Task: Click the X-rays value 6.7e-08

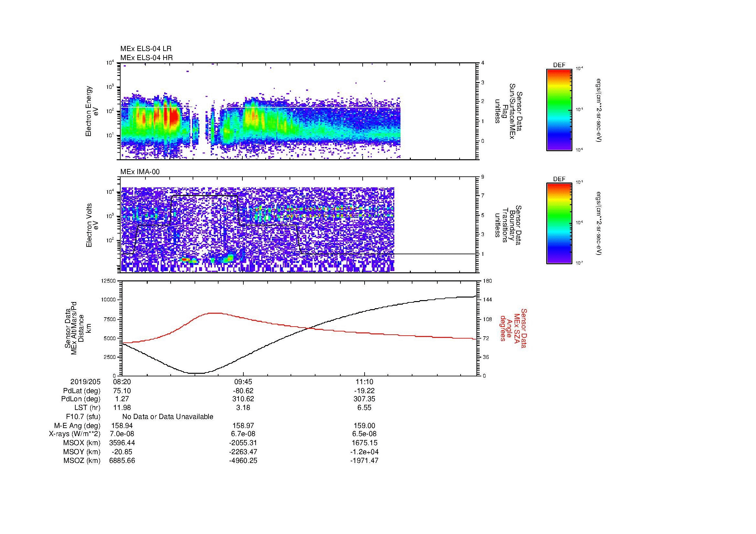Action: pyautogui.click(x=243, y=434)
